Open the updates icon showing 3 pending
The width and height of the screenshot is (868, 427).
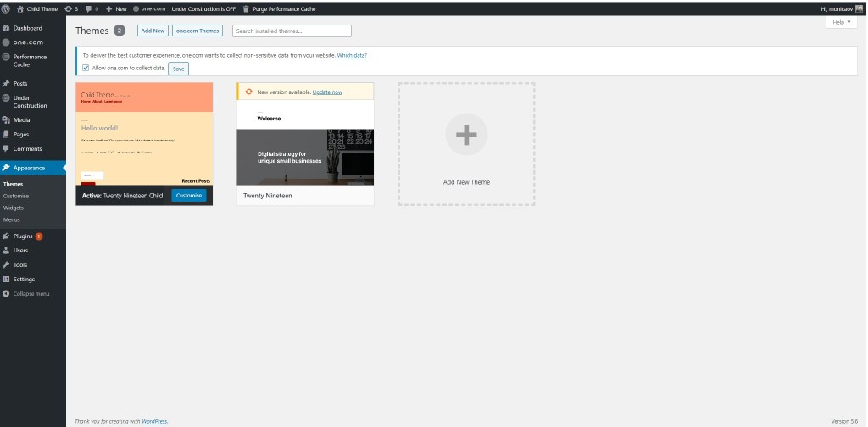tap(68, 8)
